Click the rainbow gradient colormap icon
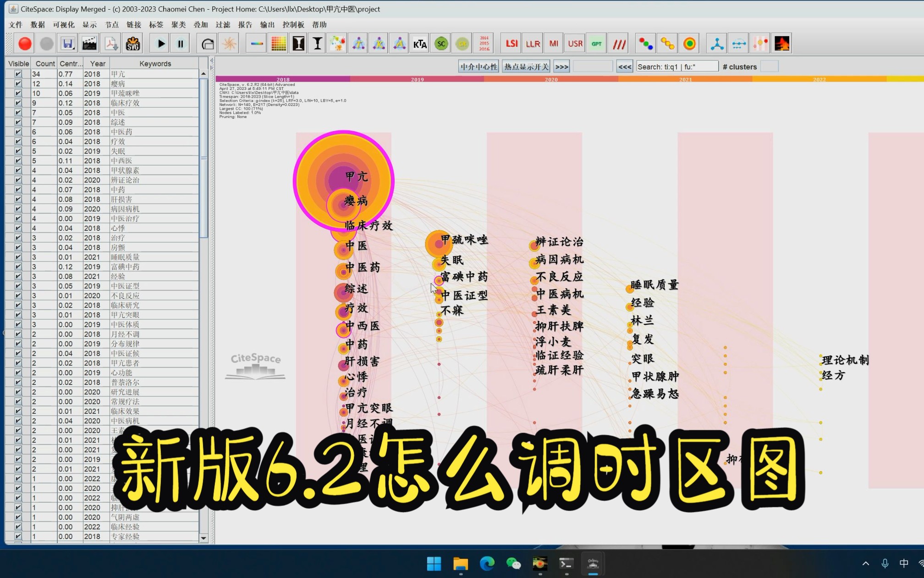This screenshot has height=578, width=924. click(256, 43)
